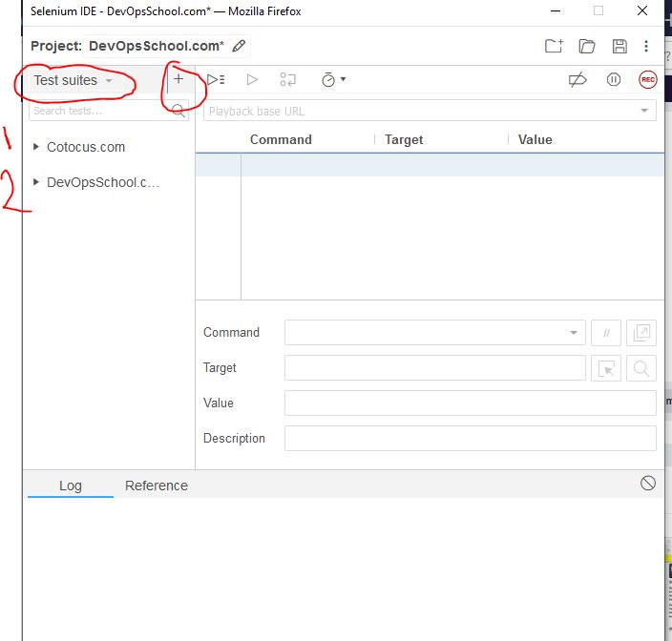Screen dimensions: 672x641
Task: Clear the log output
Action: pos(648,484)
